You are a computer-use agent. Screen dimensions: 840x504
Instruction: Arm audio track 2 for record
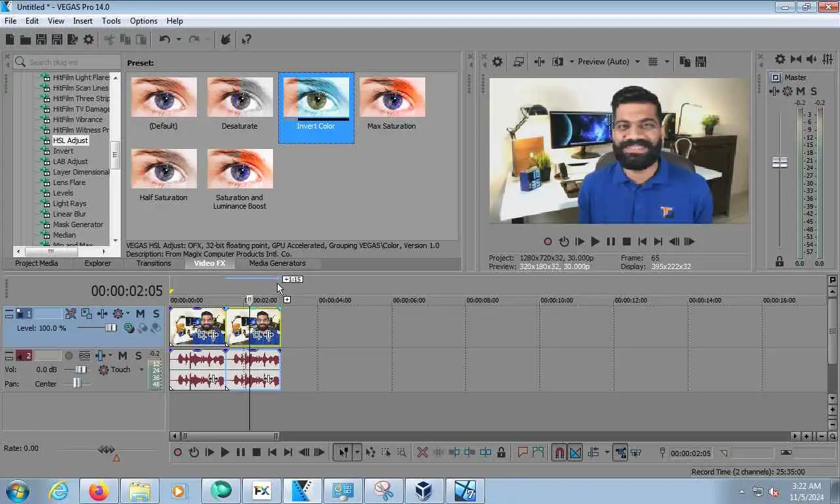click(x=69, y=356)
